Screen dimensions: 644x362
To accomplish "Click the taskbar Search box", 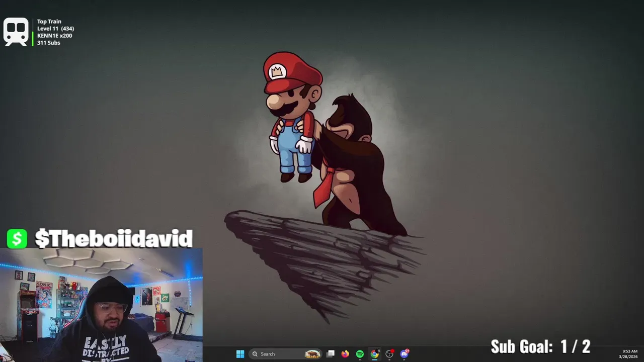I will pyautogui.click(x=286, y=354).
